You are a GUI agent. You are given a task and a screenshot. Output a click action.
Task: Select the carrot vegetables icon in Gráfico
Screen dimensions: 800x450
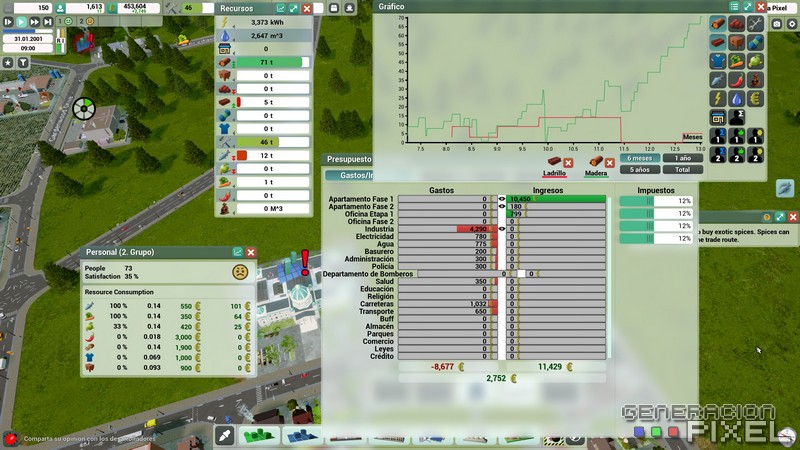[x=737, y=61]
